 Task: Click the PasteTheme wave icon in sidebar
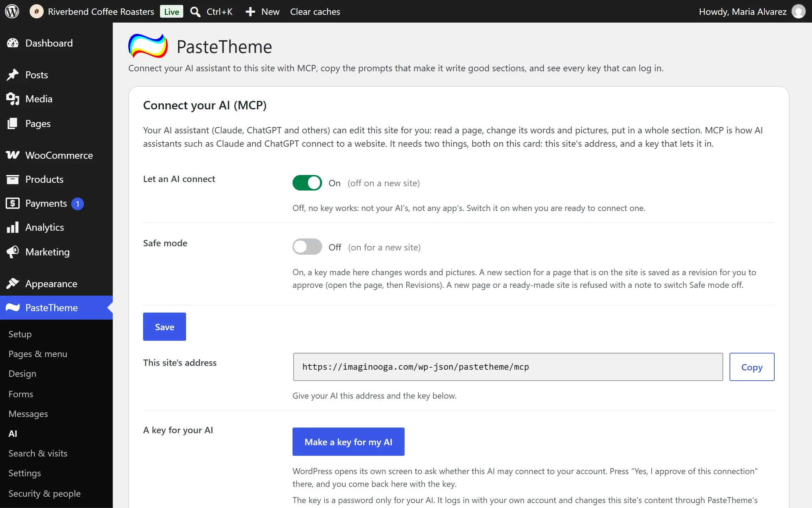13,308
